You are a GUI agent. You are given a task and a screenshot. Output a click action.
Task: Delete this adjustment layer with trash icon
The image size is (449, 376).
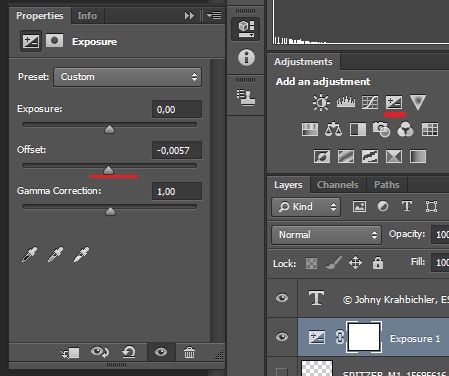[x=189, y=352]
